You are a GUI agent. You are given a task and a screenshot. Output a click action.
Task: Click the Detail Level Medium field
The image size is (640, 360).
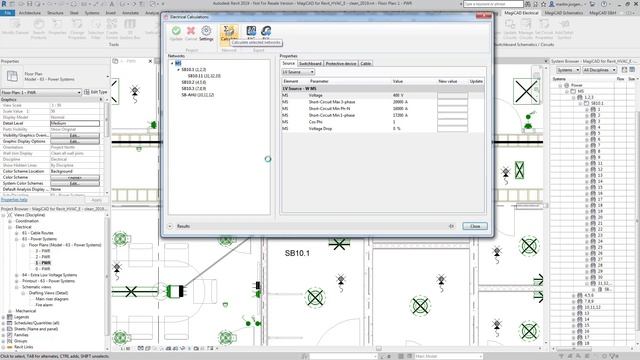pyautogui.click(x=75, y=123)
